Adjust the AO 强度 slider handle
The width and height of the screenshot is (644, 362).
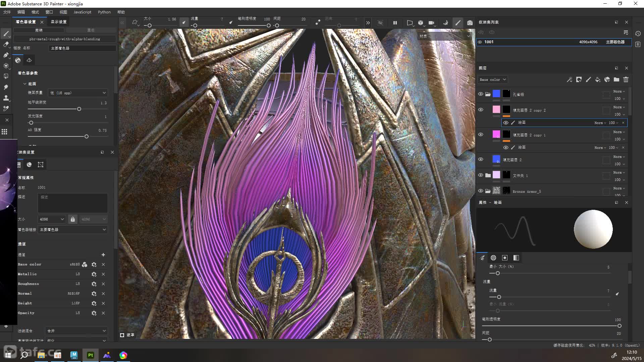pyautogui.click(x=87, y=136)
